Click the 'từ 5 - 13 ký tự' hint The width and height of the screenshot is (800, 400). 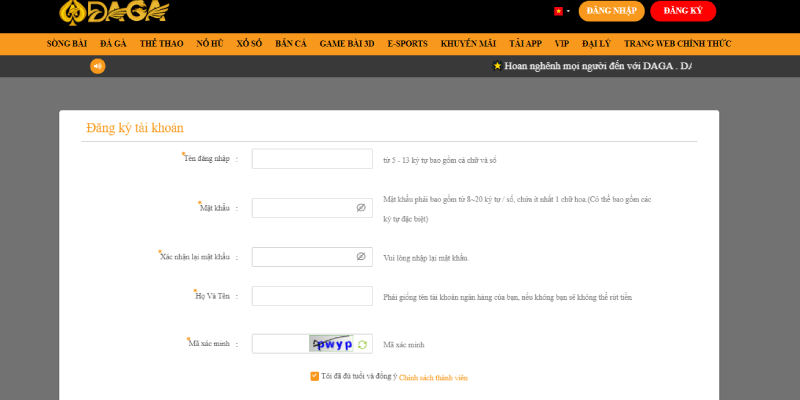pyautogui.click(x=440, y=160)
